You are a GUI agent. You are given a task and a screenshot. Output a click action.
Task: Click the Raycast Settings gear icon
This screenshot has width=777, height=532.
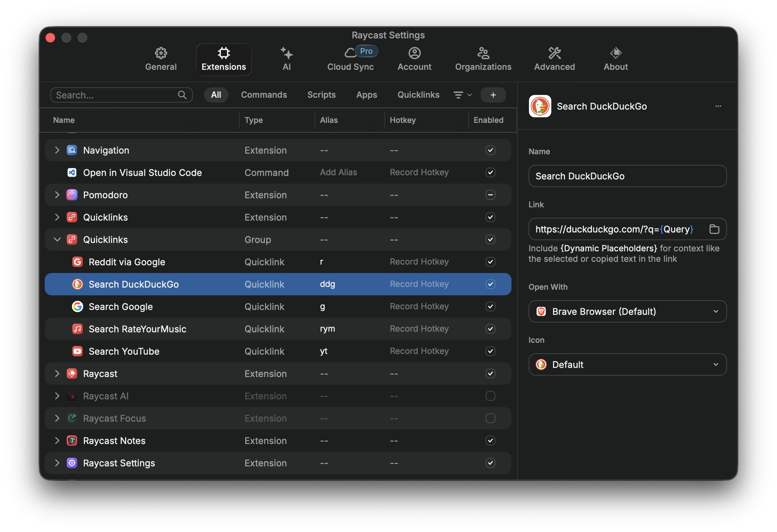[x=72, y=463]
